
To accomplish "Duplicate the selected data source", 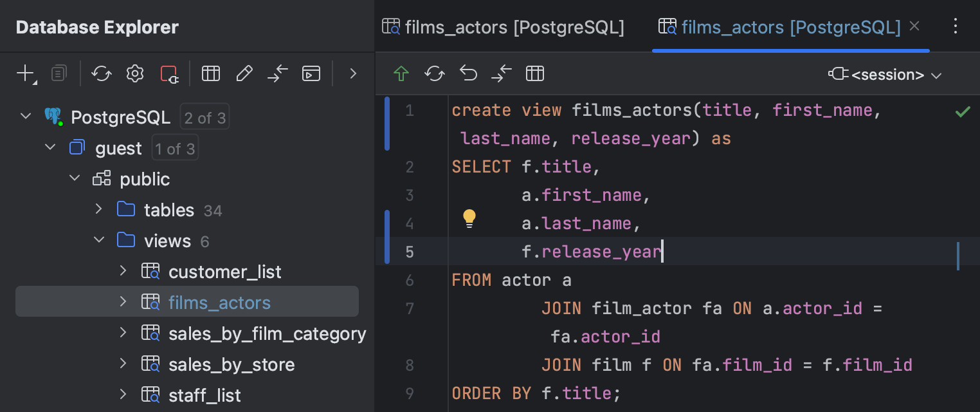I will coord(59,73).
